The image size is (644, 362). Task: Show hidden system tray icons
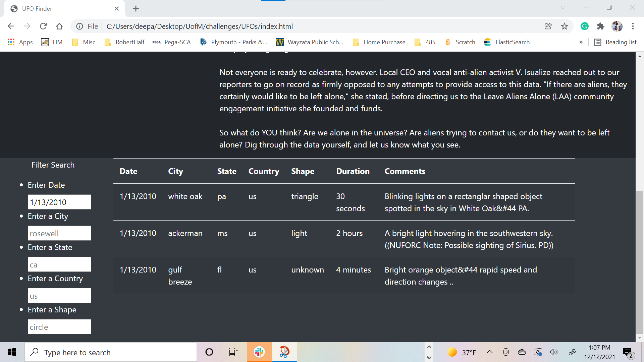[x=489, y=352]
